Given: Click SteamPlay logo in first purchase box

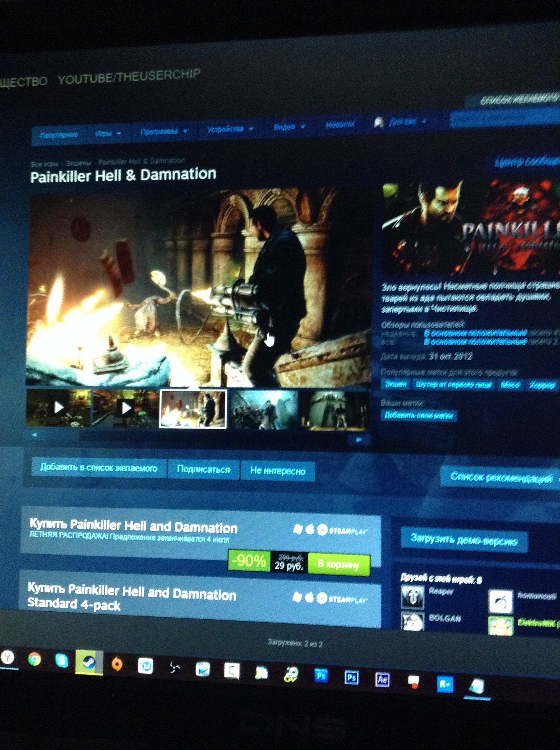Looking at the screenshot, I should pyautogui.click(x=342, y=531).
